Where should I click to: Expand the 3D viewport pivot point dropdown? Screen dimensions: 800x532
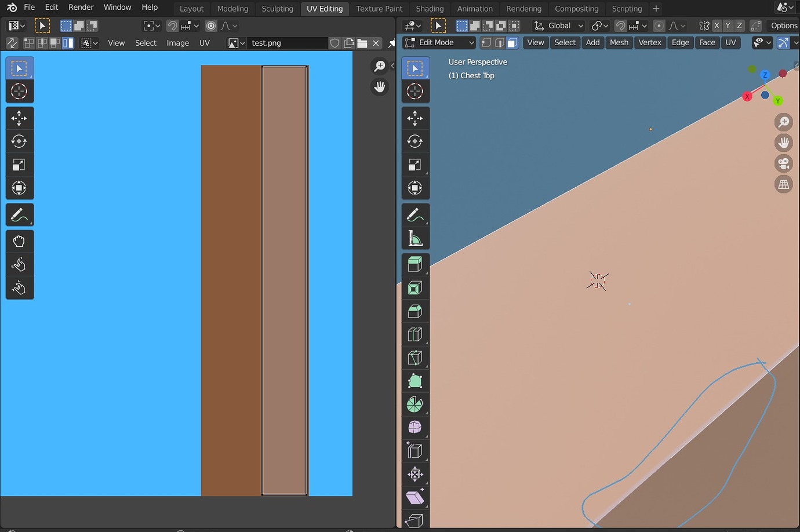click(x=600, y=25)
